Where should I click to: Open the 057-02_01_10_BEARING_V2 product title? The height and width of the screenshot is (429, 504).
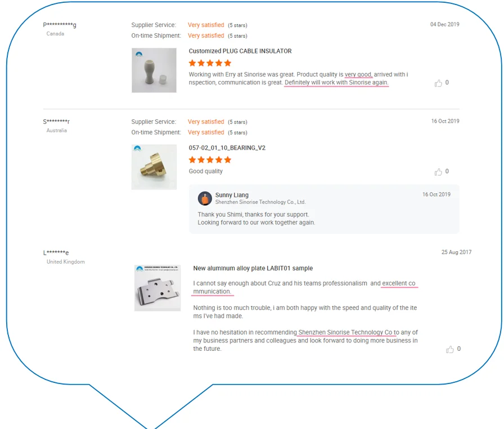[227, 148]
